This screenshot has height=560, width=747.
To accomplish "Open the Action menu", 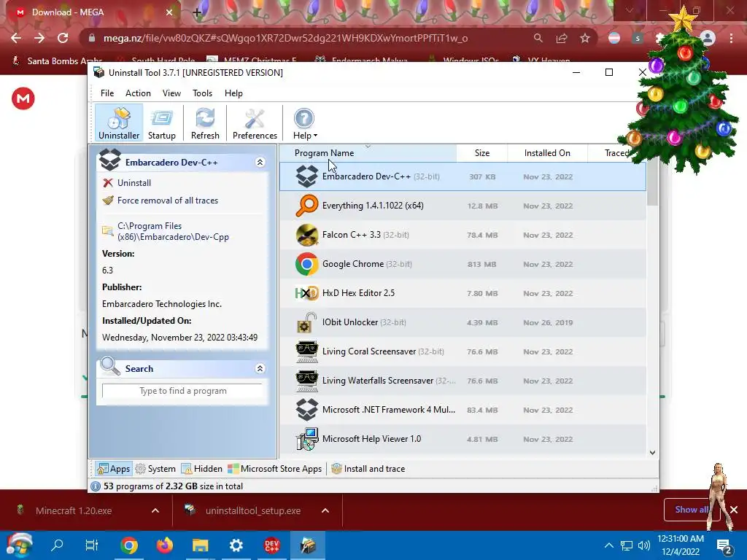I will point(138,93).
